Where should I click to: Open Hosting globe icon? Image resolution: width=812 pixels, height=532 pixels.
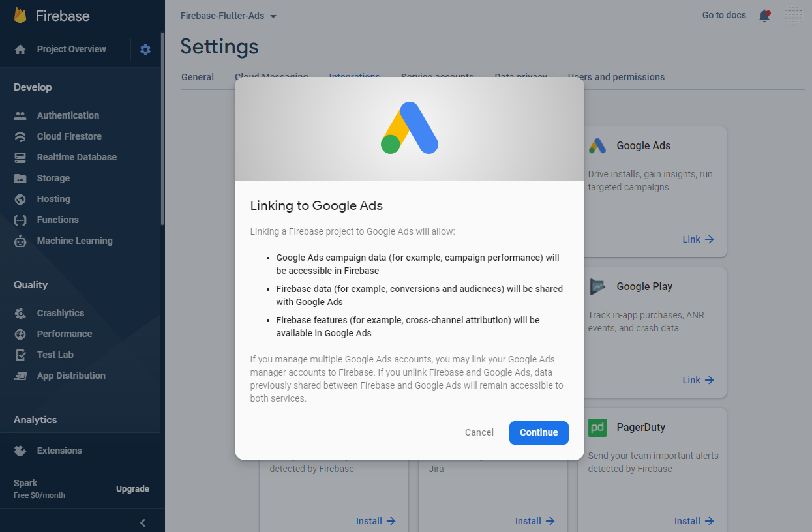point(20,199)
